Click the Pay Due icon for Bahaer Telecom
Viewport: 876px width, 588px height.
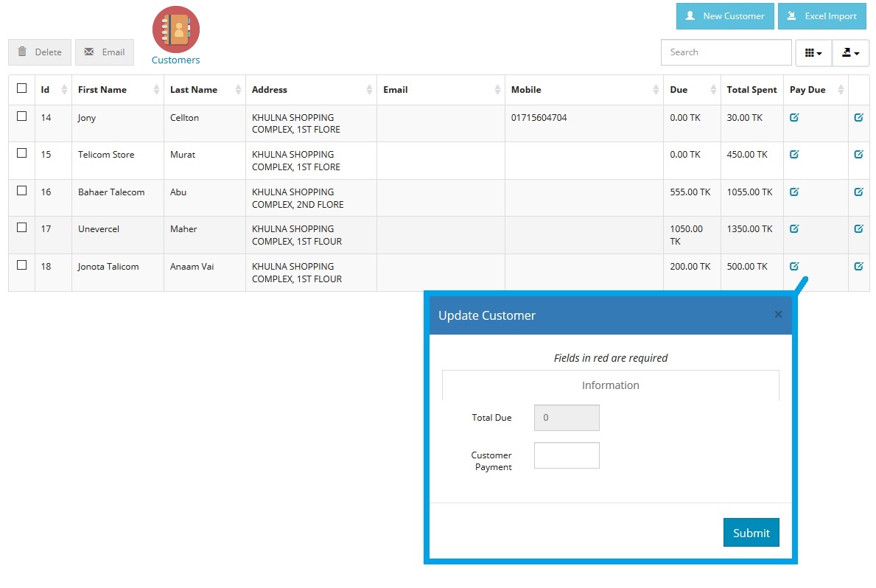tap(794, 191)
